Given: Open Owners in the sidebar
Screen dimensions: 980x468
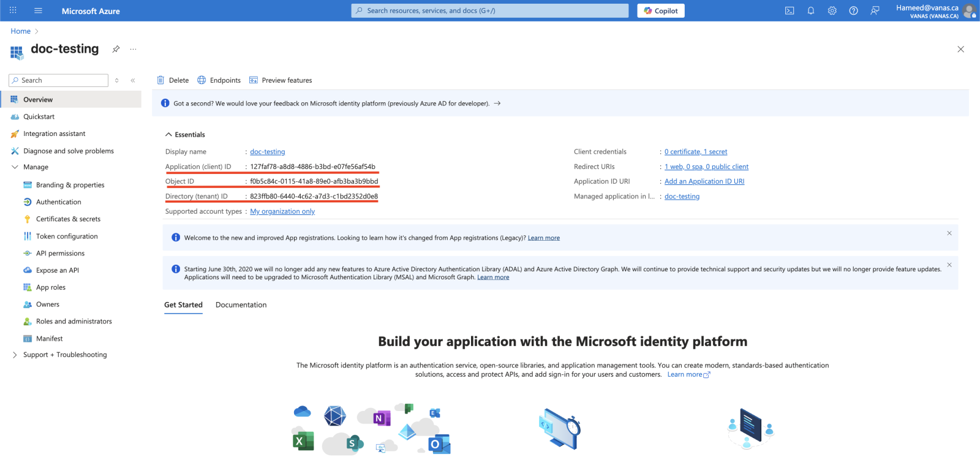Looking at the screenshot, I should tap(47, 304).
